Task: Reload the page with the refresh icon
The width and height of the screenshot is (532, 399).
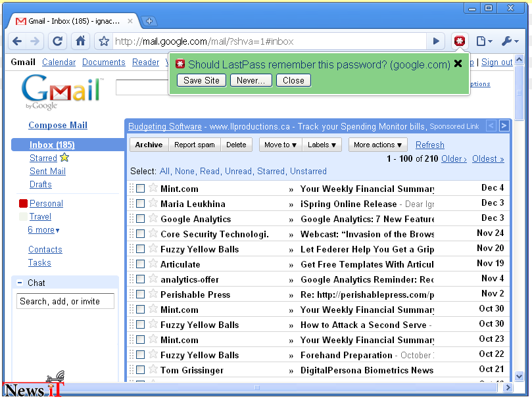Action: pyautogui.click(x=57, y=41)
